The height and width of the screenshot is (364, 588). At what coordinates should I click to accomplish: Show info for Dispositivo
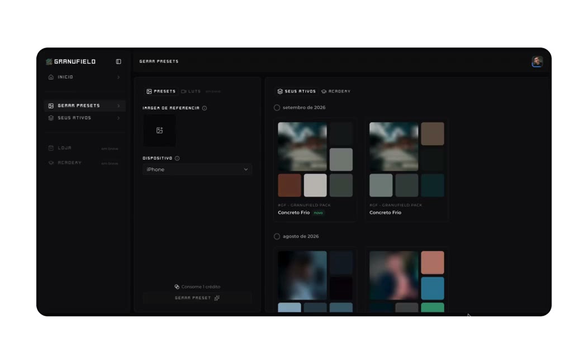[177, 159]
